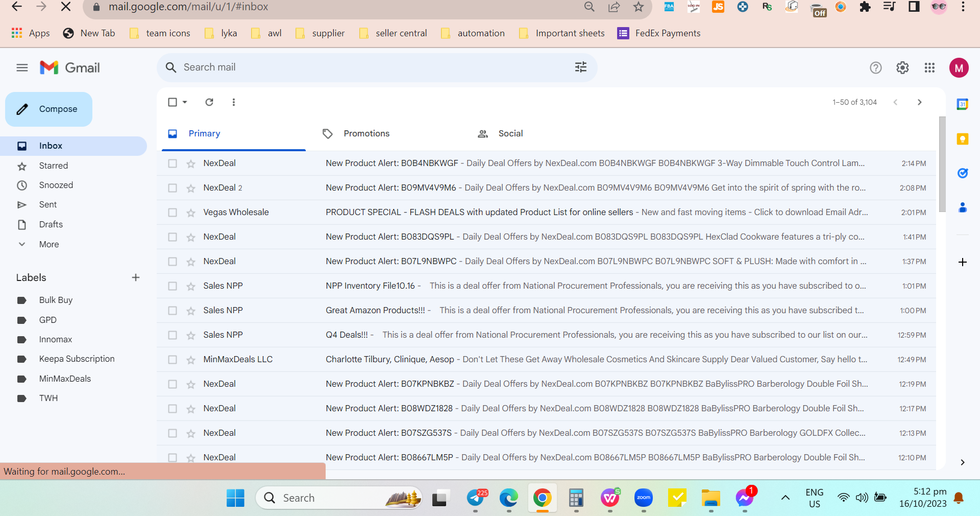Open Contacts side panel icon
Screen dimensions: 980x516
pyautogui.click(x=963, y=207)
